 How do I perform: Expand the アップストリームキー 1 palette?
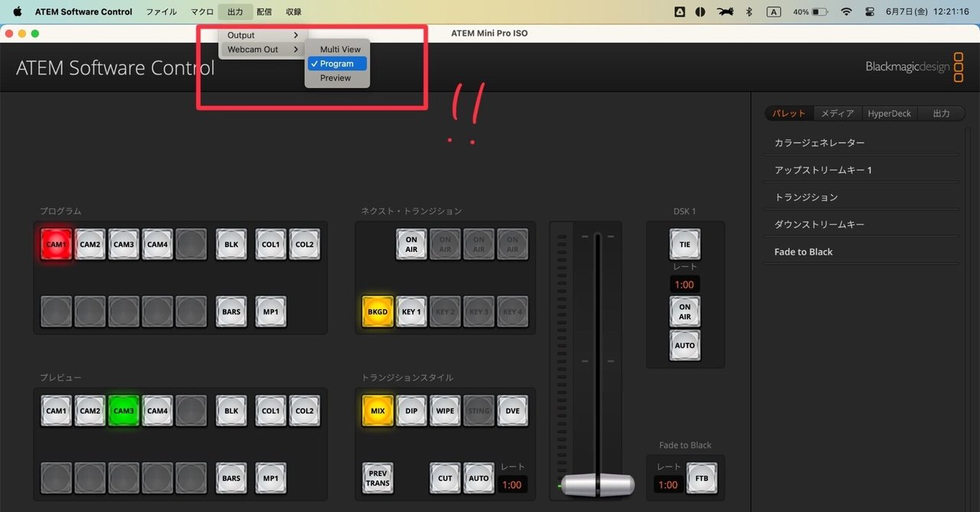[x=861, y=170]
